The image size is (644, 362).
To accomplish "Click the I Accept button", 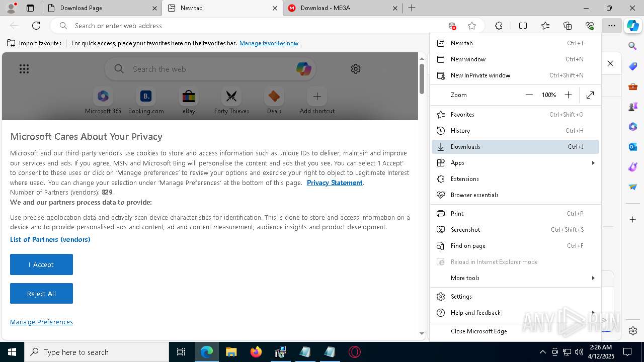I will click(41, 264).
